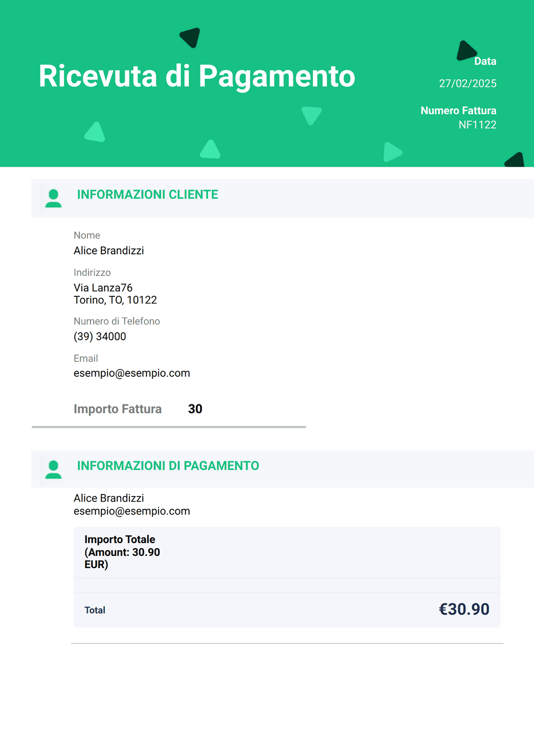Click the total amount €30.90
The width and height of the screenshot is (534, 756).
pyautogui.click(x=464, y=609)
